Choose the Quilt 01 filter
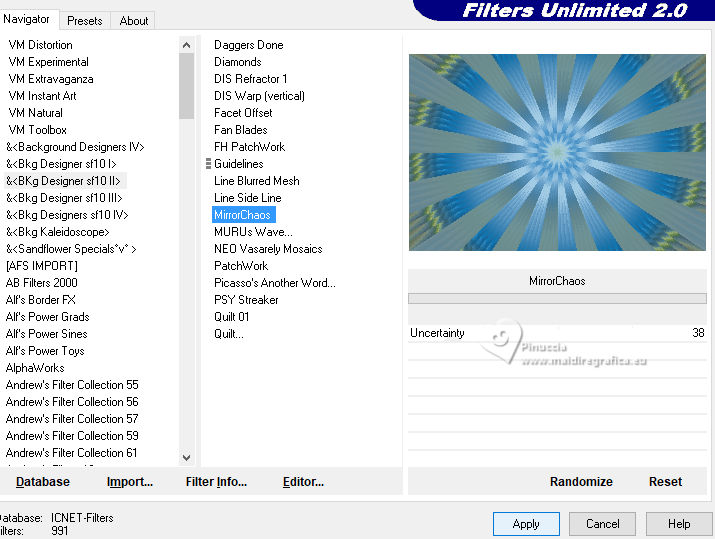 tap(232, 317)
